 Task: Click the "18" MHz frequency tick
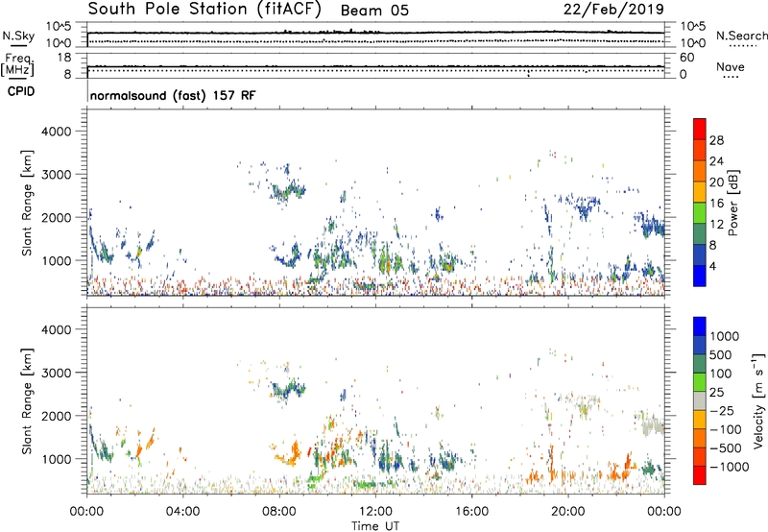pyautogui.click(x=64, y=58)
